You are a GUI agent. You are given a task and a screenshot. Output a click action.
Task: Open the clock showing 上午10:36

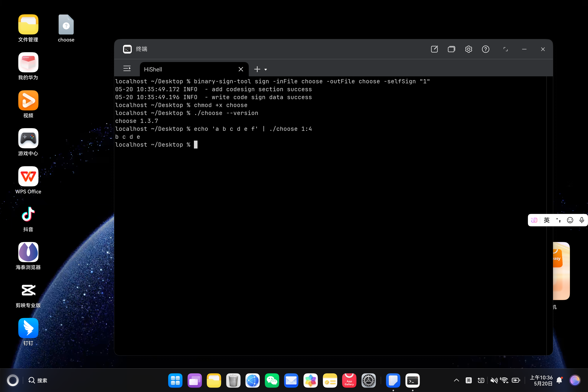point(541,380)
